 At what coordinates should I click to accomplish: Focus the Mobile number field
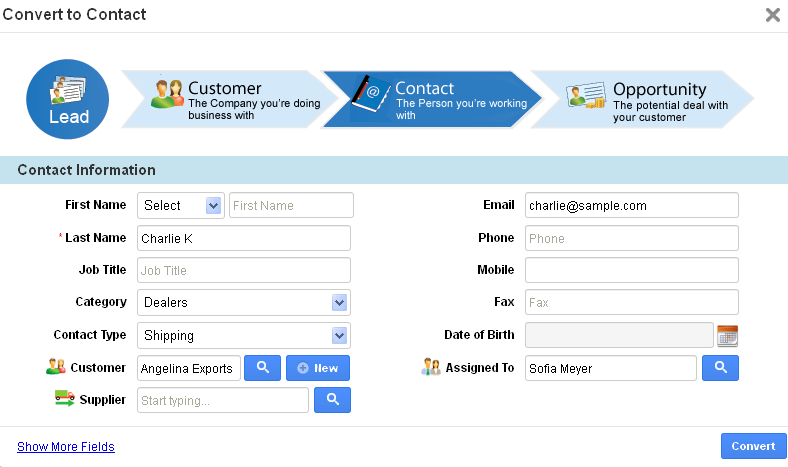click(x=631, y=270)
